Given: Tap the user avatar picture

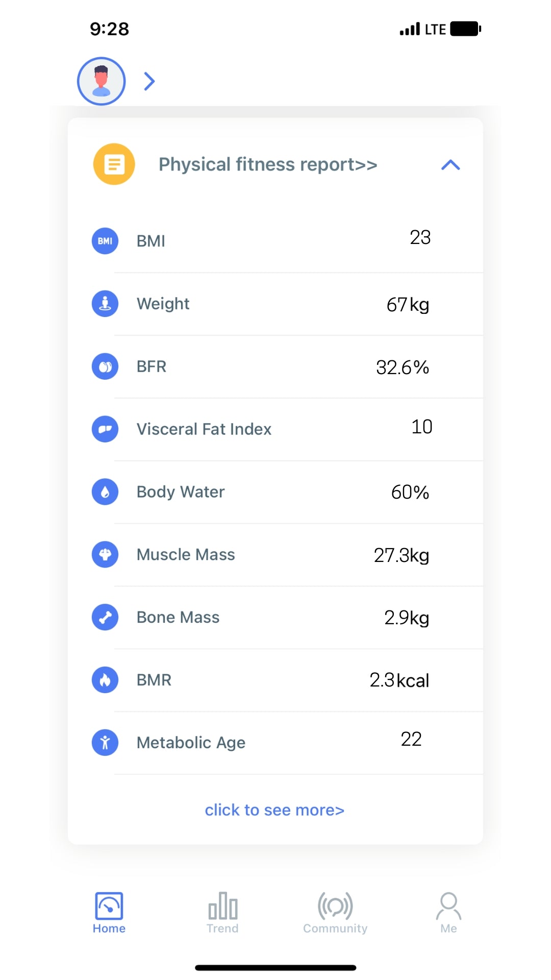Looking at the screenshot, I should click(102, 81).
